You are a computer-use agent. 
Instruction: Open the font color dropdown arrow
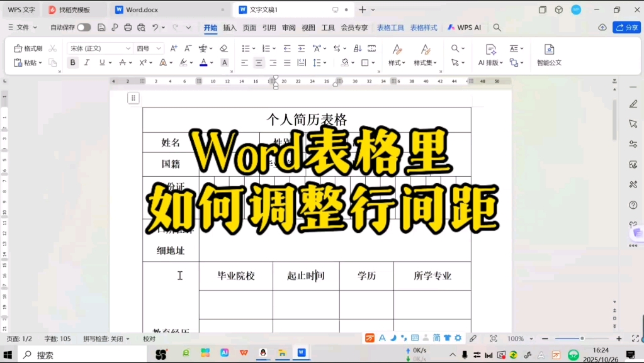[x=212, y=63]
